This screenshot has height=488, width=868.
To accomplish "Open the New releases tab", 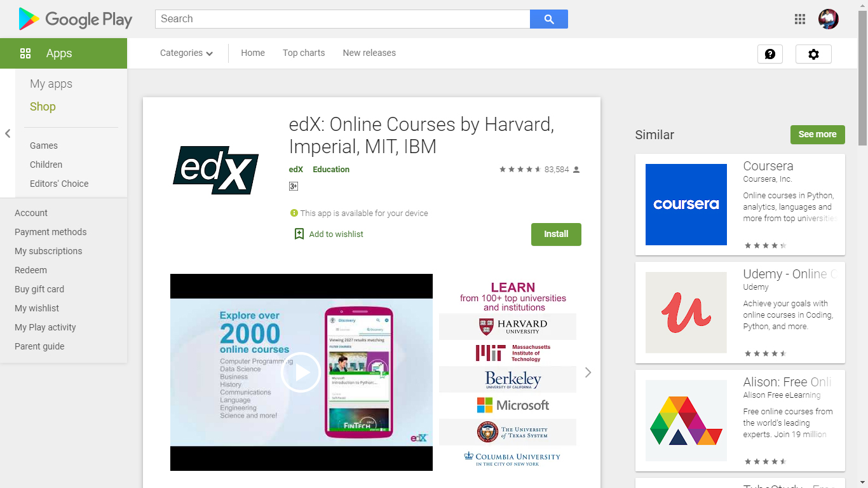I will coord(369,53).
